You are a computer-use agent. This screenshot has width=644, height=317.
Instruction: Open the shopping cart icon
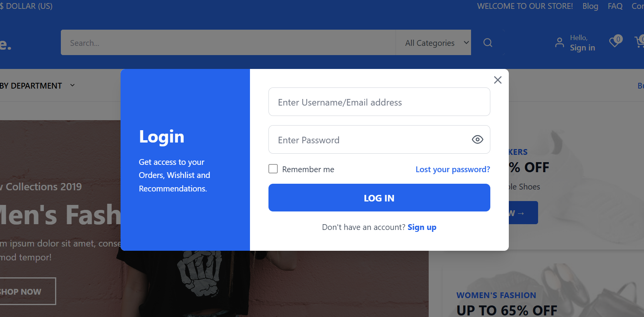click(639, 42)
